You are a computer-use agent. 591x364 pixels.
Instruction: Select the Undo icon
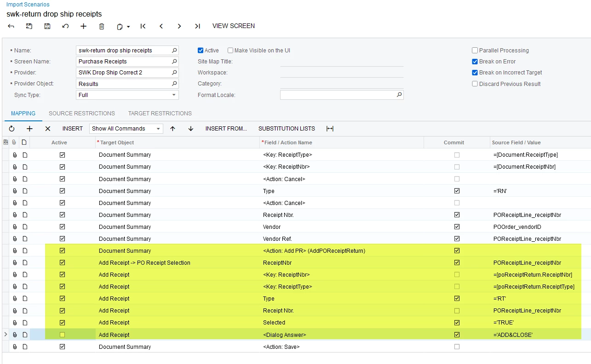(65, 26)
